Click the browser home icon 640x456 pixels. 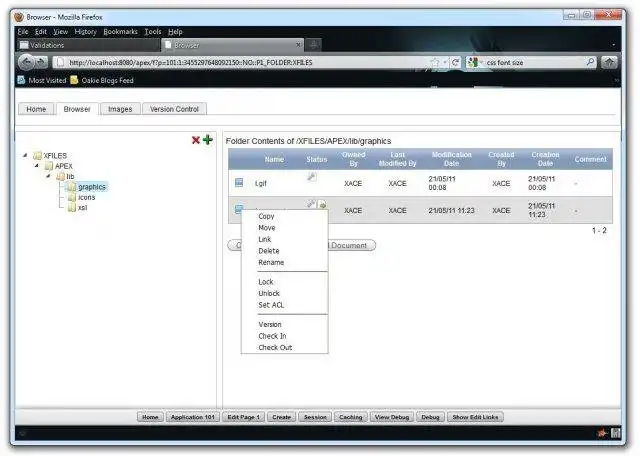609,62
